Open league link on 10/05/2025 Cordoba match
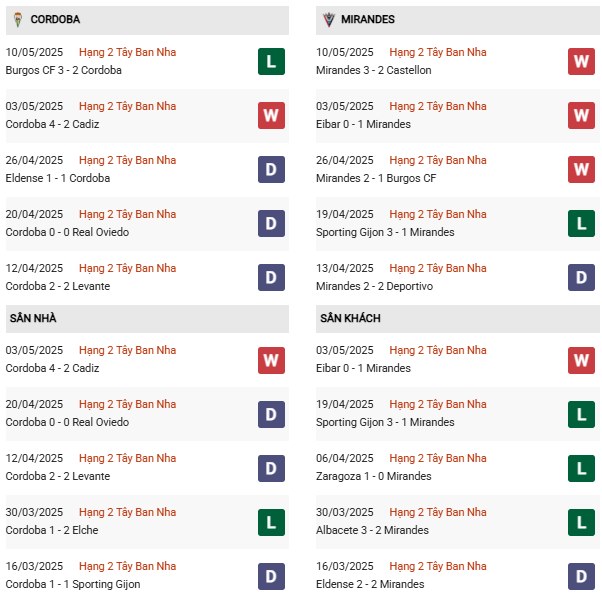Viewport: 602px width, 601px height. pos(127,52)
